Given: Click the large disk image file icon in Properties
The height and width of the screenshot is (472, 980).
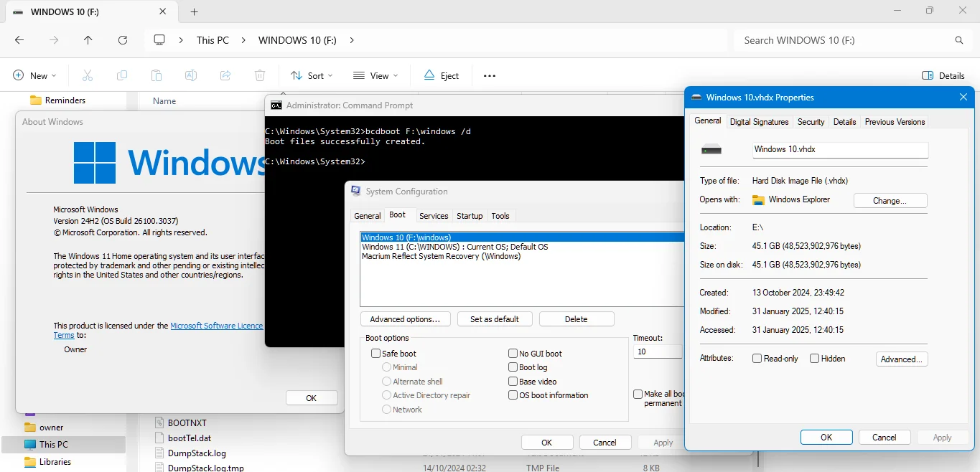Looking at the screenshot, I should [x=711, y=149].
